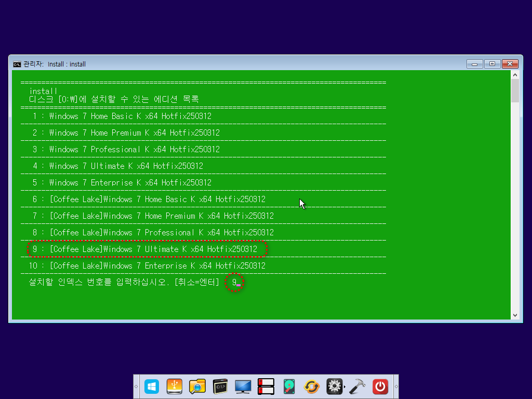This screenshot has height=399, width=532.
Task: Click line "6 : [Coffee Lake]Windows 7 Home Basic"
Action: pyautogui.click(x=149, y=199)
